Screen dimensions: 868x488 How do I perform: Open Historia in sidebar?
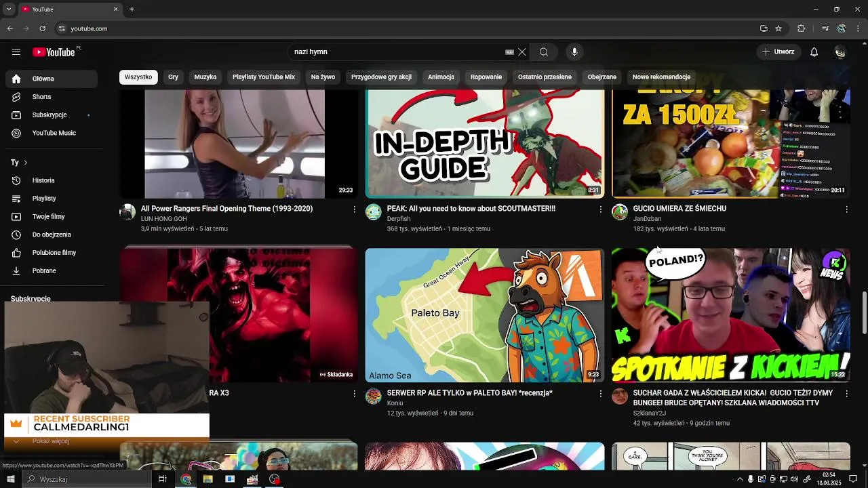(x=52, y=180)
